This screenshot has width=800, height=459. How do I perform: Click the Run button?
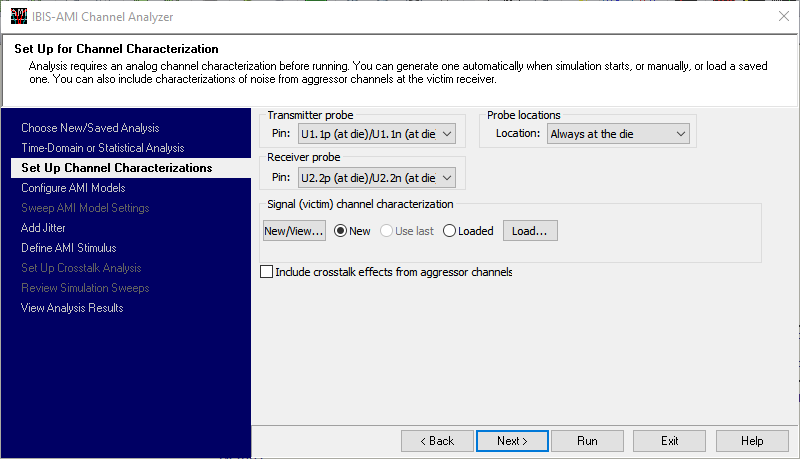tap(587, 441)
